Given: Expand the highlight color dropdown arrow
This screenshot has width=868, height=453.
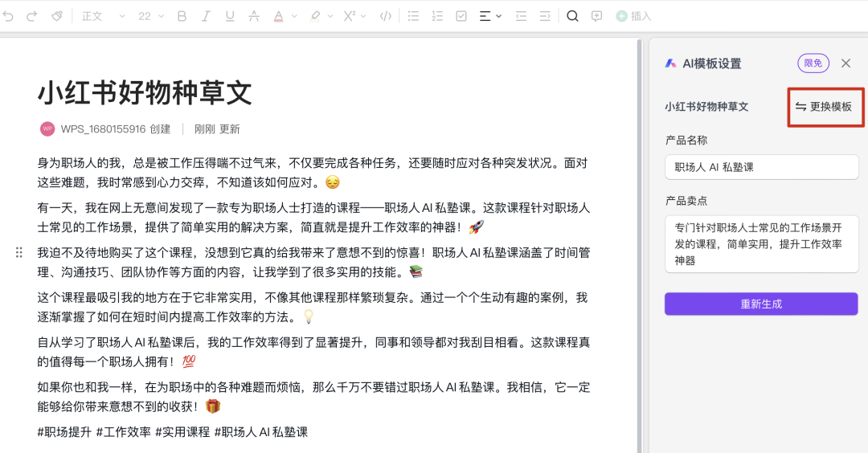Looking at the screenshot, I should click(330, 16).
